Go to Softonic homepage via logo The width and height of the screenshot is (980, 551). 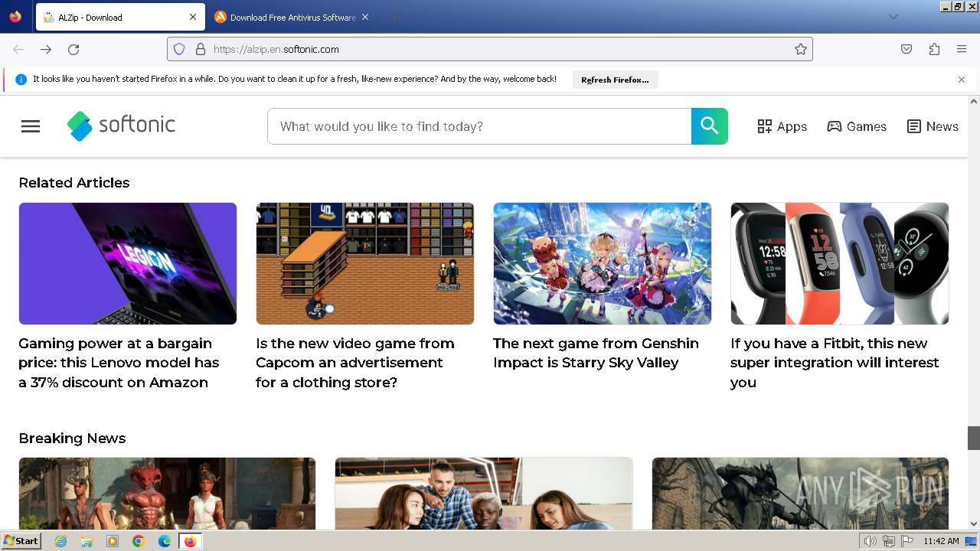(x=121, y=126)
